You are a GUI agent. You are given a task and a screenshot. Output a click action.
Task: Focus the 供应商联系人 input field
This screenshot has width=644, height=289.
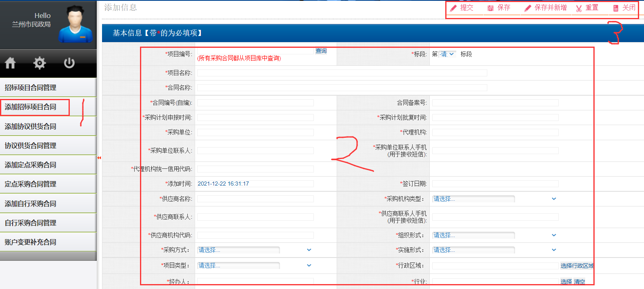(255, 217)
